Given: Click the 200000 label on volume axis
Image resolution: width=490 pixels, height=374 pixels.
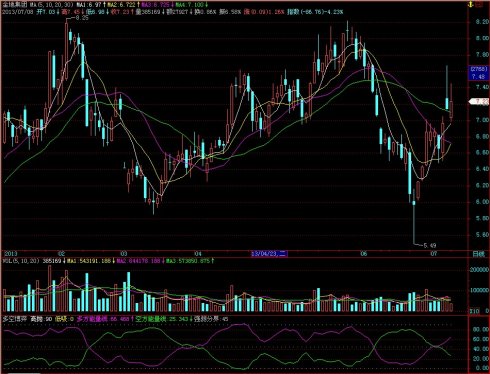Looking at the screenshot, I should tap(479, 269).
